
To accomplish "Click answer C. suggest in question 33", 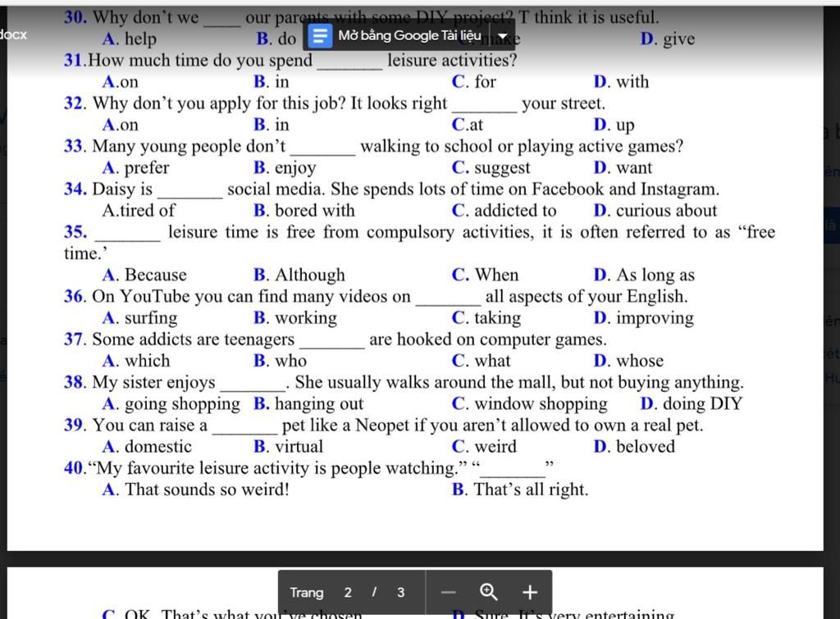I will tap(491, 167).
